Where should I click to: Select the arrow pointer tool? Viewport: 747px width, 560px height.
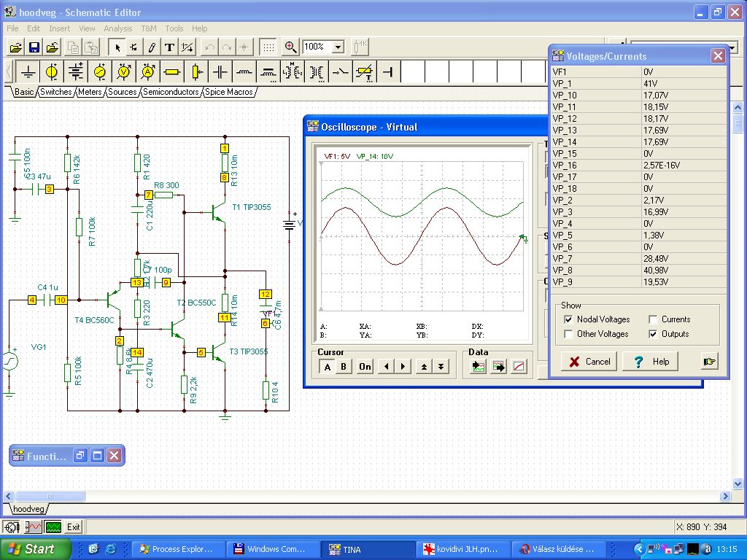(117, 47)
